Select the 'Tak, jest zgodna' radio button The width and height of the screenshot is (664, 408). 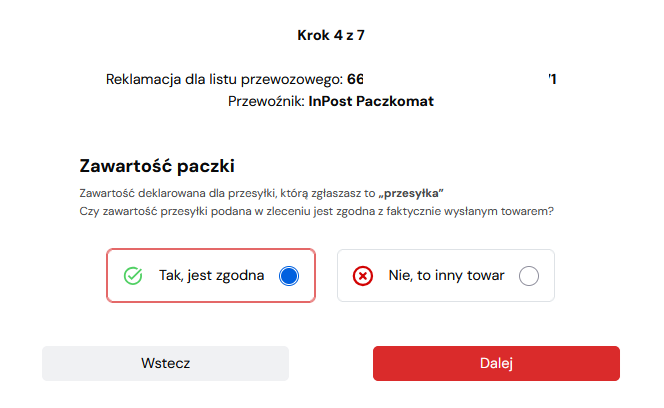tap(289, 276)
